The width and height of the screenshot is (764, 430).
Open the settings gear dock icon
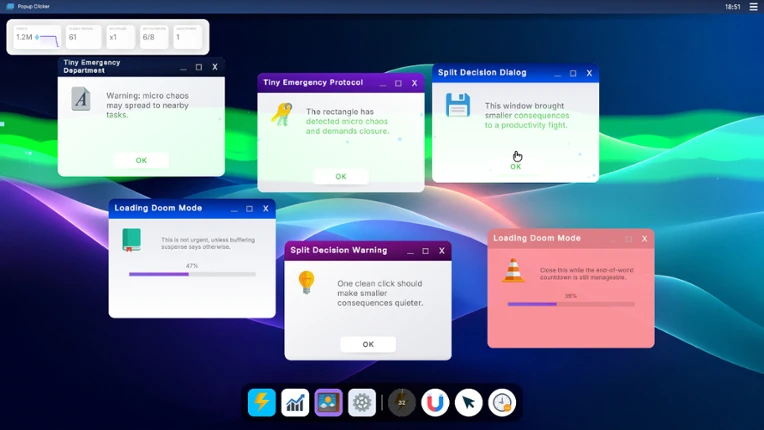coord(362,402)
